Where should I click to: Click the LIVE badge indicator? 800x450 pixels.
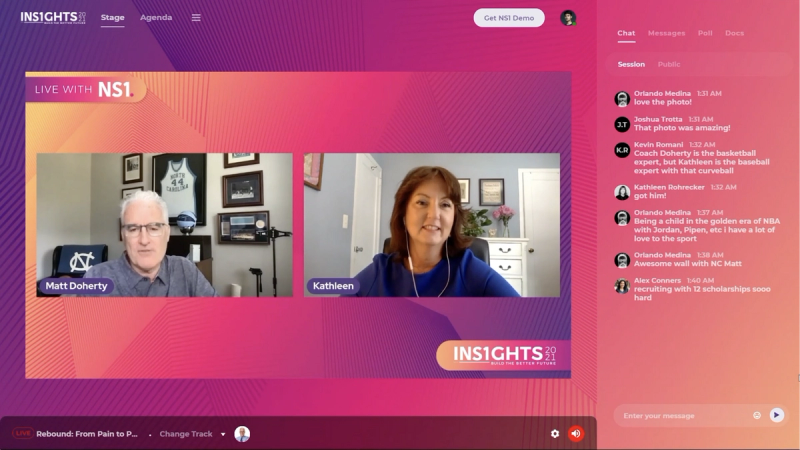[22, 433]
